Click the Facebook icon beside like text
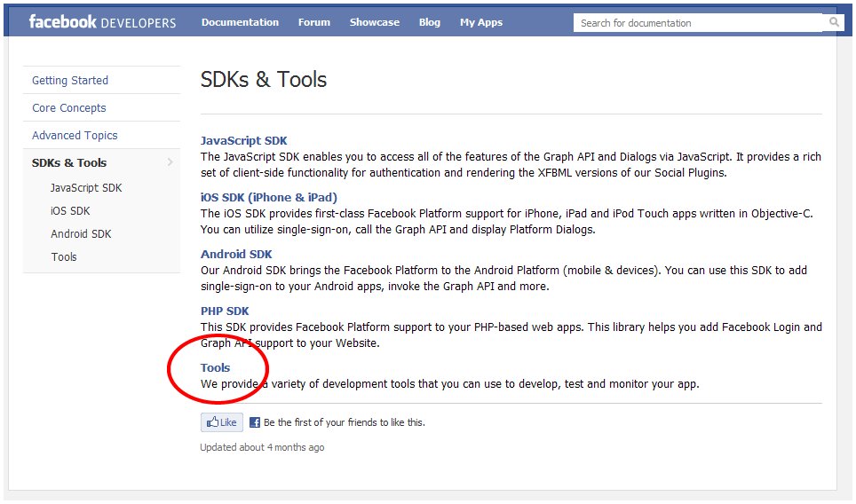 [x=254, y=422]
